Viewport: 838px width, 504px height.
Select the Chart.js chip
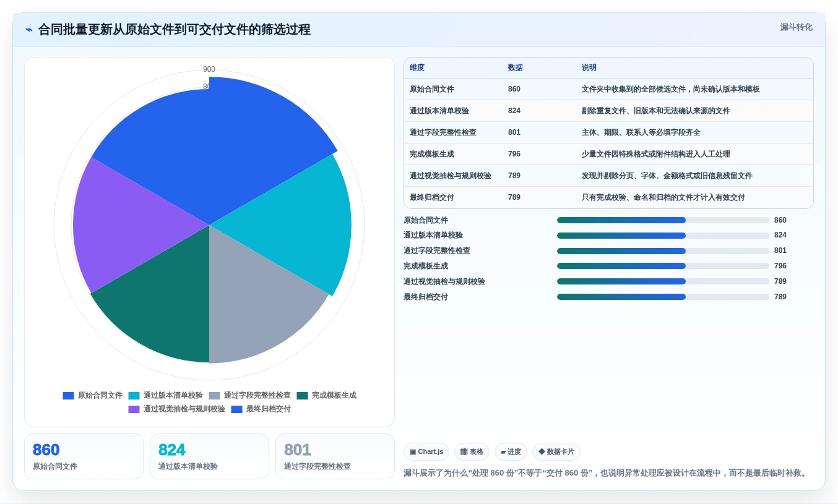(426, 452)
